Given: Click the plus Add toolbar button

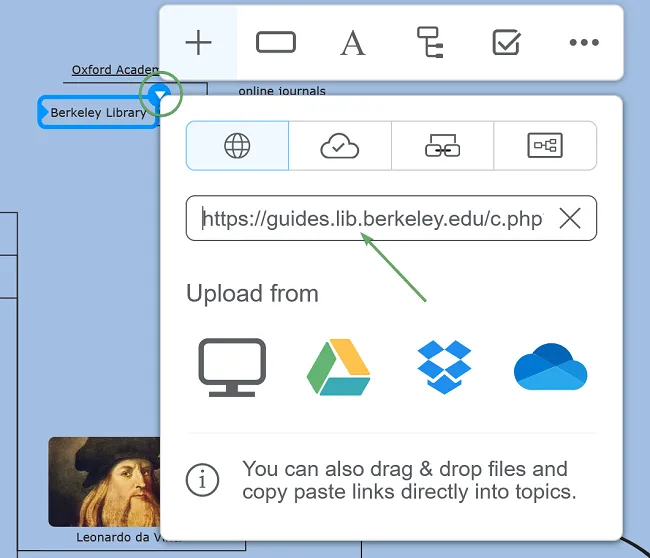Looking at the screenshot, I should pyautogui.click(x=199, y=43).
